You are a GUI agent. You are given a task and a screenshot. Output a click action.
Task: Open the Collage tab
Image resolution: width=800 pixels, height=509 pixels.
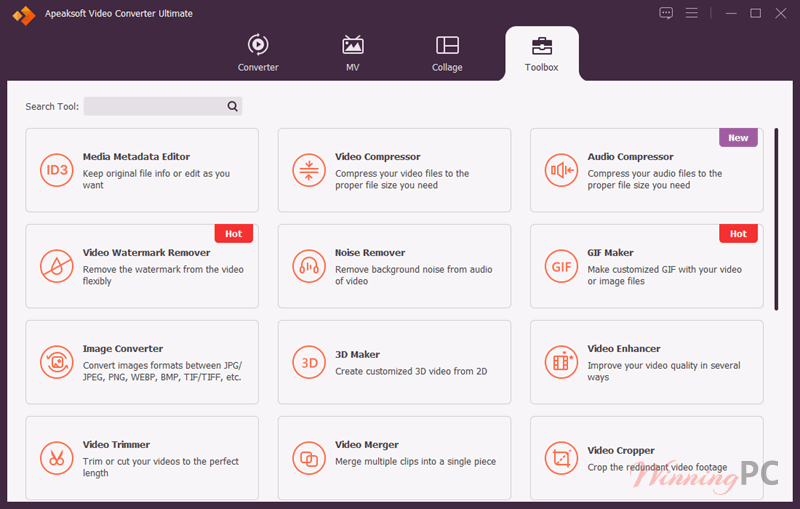(x=447, y=53)
